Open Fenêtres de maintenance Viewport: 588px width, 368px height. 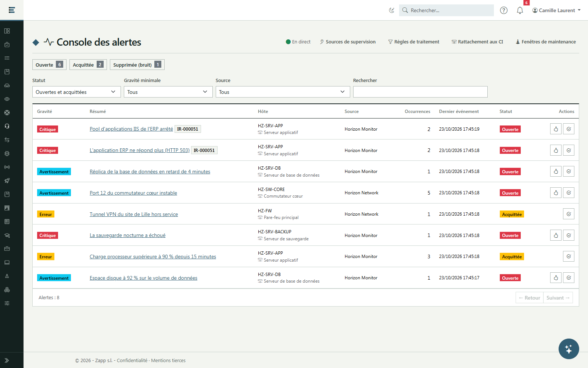(546, 42)
